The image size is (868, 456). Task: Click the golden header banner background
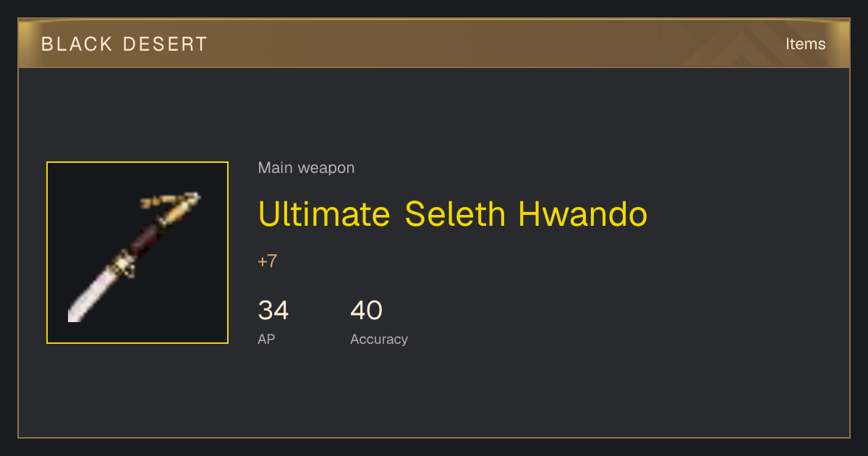coord(434,43)
